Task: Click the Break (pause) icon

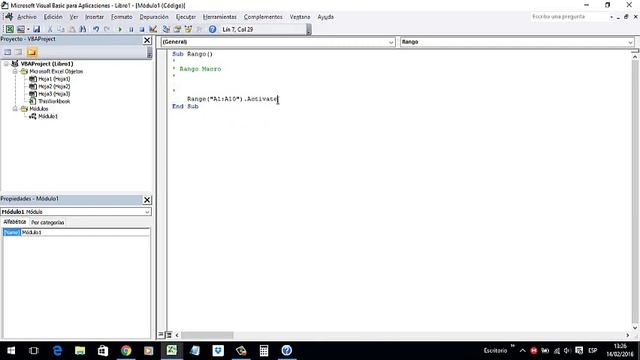Action: [x=131, y=29]
